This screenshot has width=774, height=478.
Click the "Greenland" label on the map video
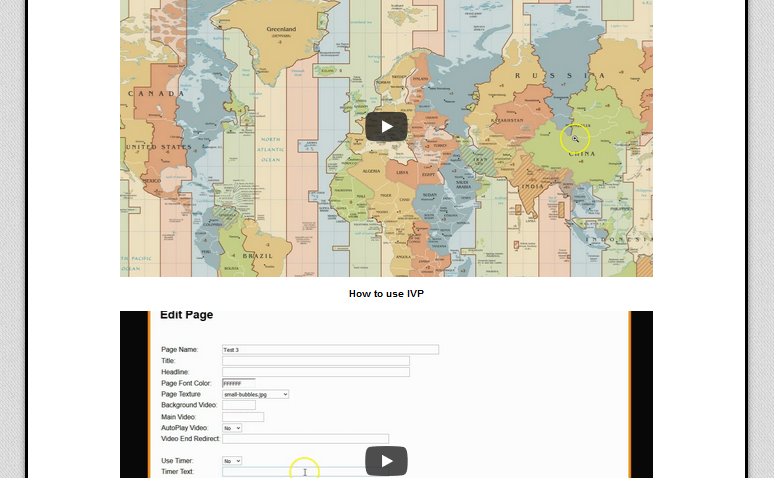[x=281, y=29]
